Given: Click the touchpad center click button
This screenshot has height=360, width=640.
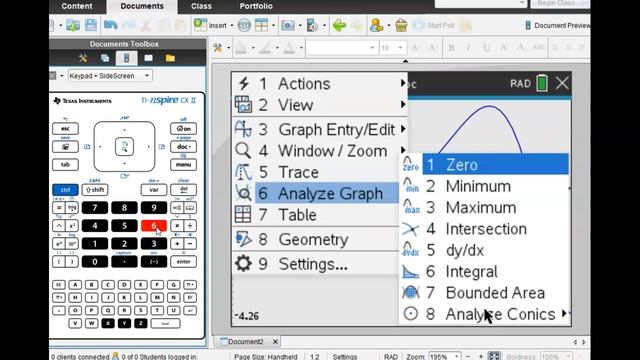Looking at the screenshot, I should (124, 147).
